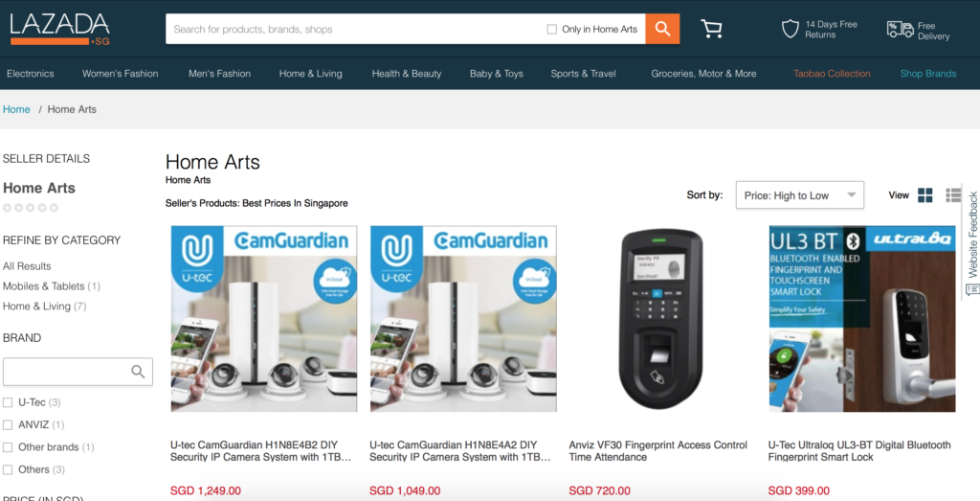Open the Electronics menu category

(30, 73)
